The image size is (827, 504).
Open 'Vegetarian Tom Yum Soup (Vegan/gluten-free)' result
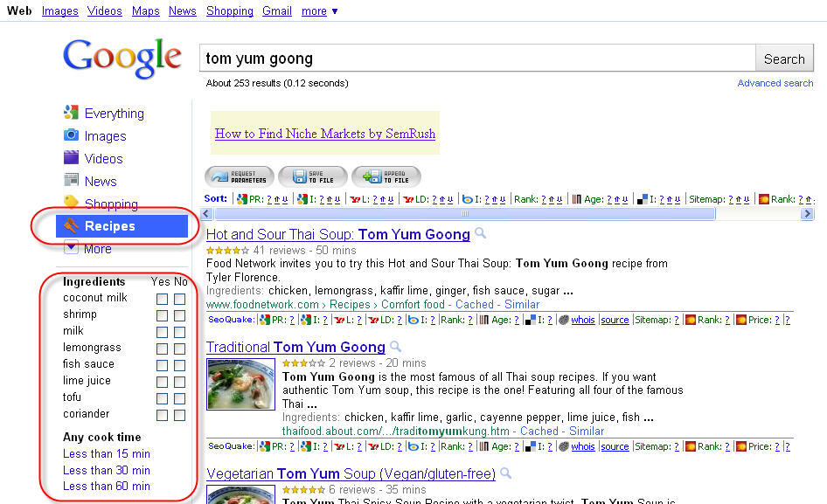click(x=351, y=473)
